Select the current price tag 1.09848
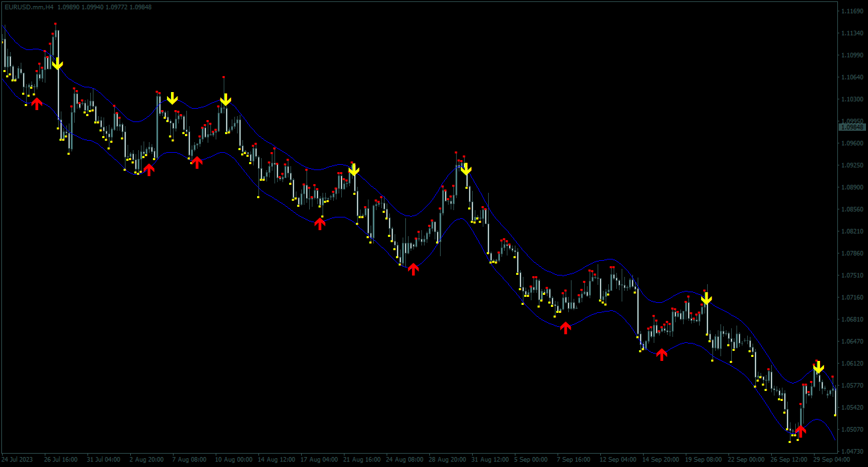The image size is (868, 467). [x=852, y=127]
